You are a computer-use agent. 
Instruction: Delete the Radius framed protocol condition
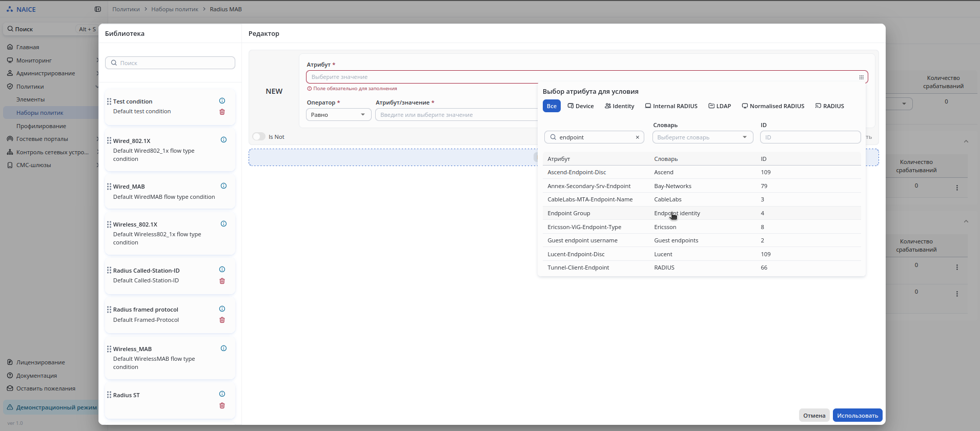(222, 320)
